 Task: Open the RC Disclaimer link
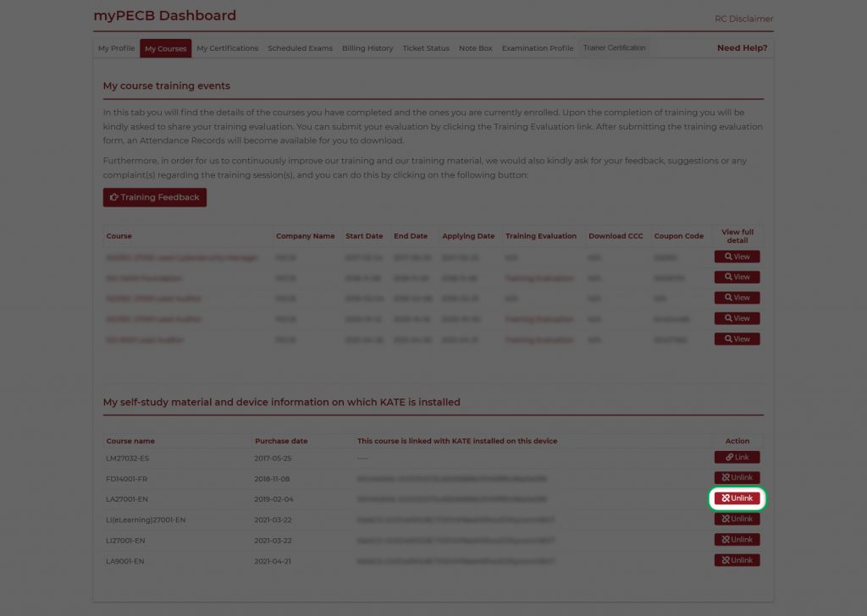pos(743,19)
